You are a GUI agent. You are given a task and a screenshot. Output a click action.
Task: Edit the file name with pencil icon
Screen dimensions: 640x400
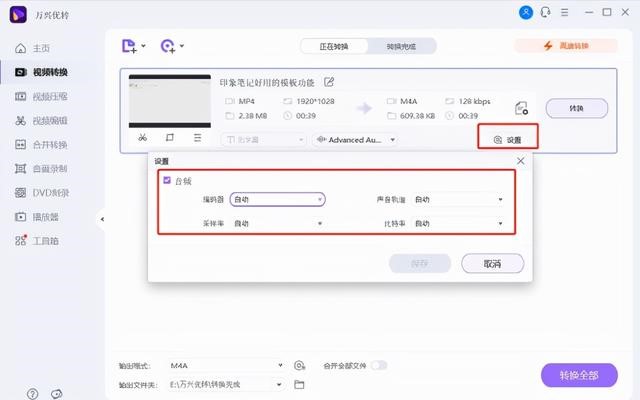tap(329, 82)
